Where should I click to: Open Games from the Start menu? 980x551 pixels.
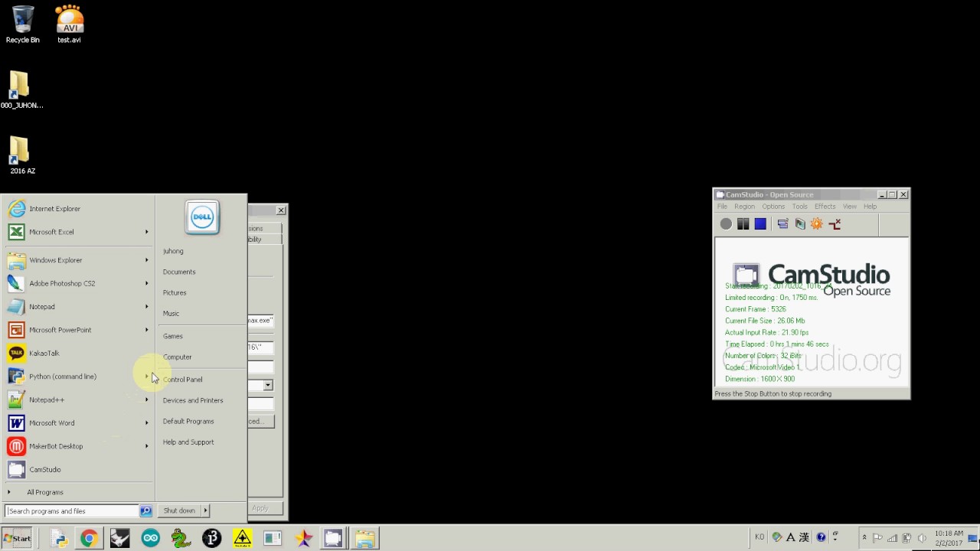[173, 336]
